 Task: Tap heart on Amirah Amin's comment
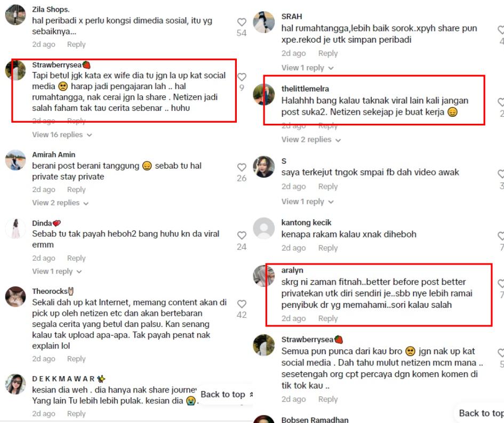tap(242, 167)
